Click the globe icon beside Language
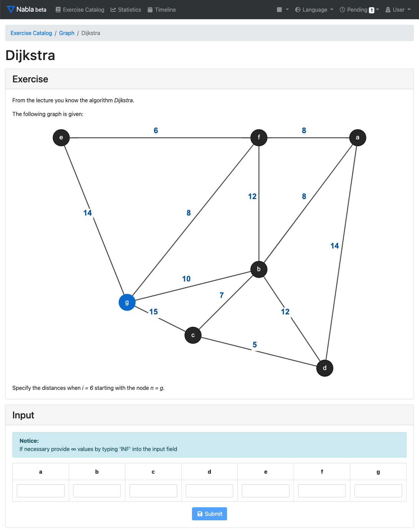Screen dimensions: 419x532 point(298,10)
